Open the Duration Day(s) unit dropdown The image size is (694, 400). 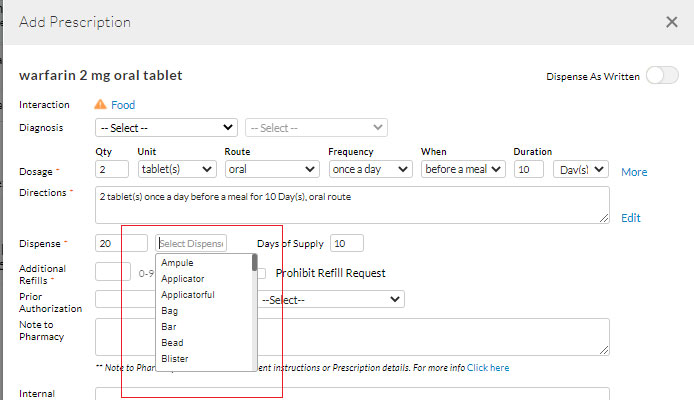[x=581, y=169]
